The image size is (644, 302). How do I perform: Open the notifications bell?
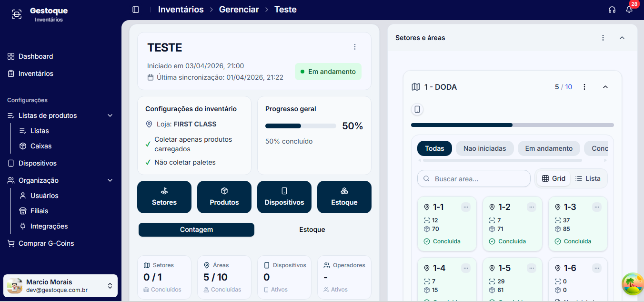pyautogui.click(x=629, y=10)
